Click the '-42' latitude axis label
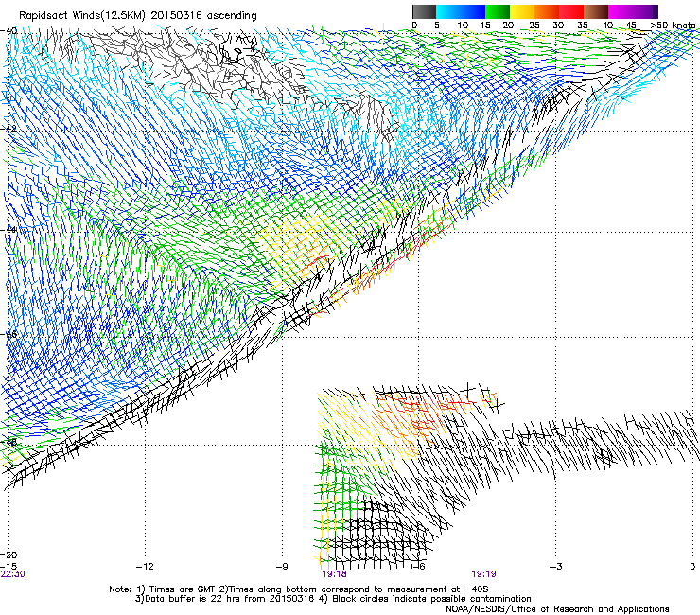Screen dimensions: 700x615 coord(9,128)
